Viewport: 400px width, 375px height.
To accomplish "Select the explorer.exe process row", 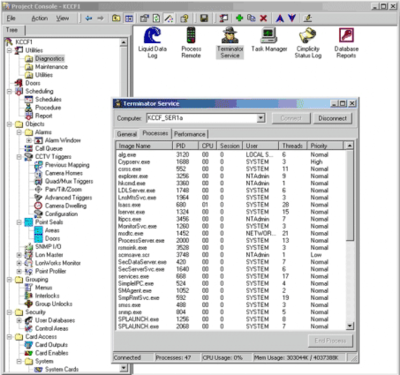I will 231,176.
